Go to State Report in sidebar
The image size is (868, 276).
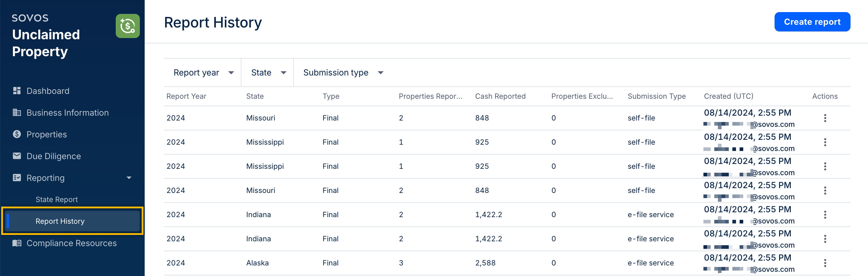point(57,199)
